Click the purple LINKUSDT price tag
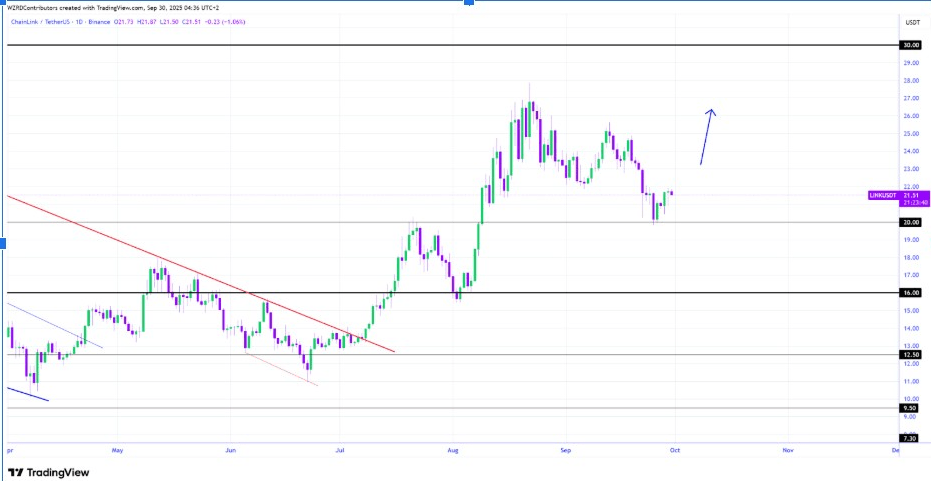931x481 pixels. coord(886,197)
